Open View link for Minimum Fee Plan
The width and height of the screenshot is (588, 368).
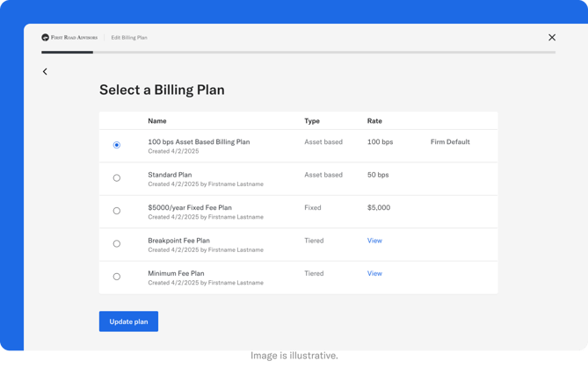pyautogui.click(x=374, y=273)
